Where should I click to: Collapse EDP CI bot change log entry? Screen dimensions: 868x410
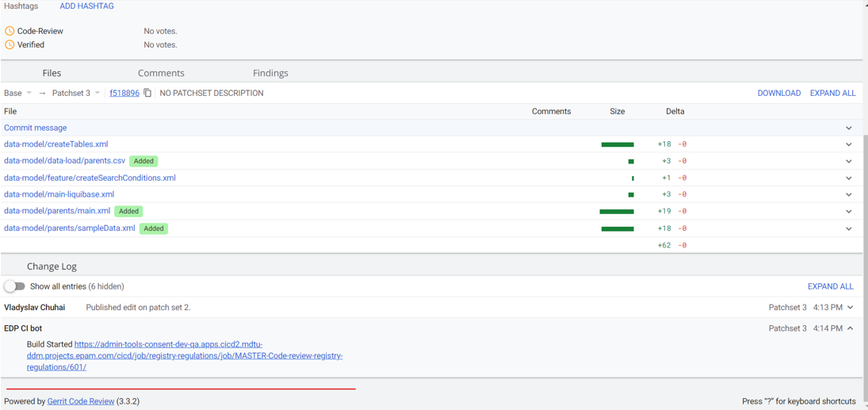(851, 328)
